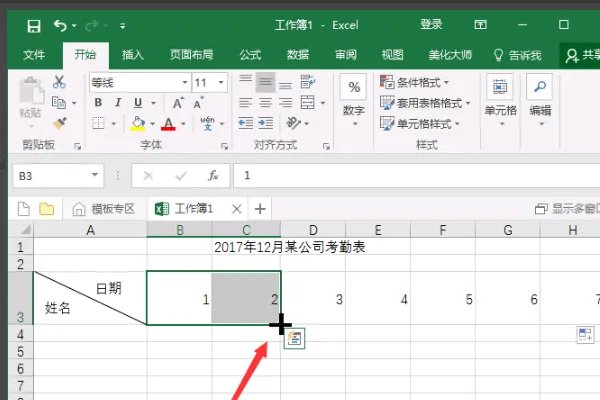Open the text orientation tool
The image size is (600, 400).
point(294,123)
